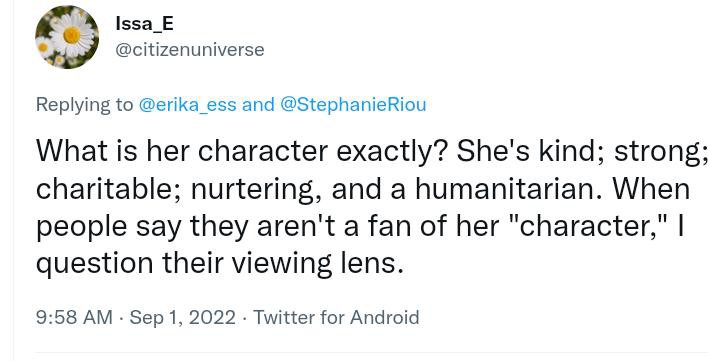Image resolution: width=708 pixels, height=362 pixels.
Task: Click the words 'people say' in the tweet
Action: [109, 227]
